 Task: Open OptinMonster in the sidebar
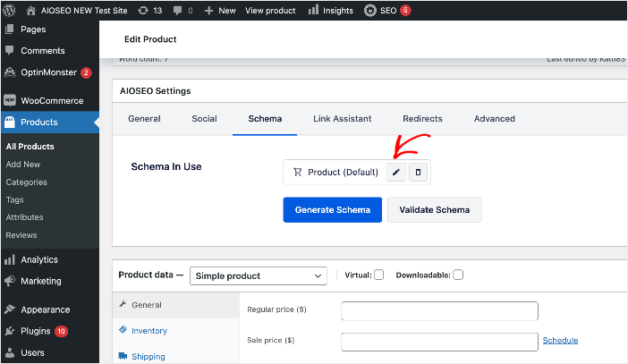pos(48,72)
